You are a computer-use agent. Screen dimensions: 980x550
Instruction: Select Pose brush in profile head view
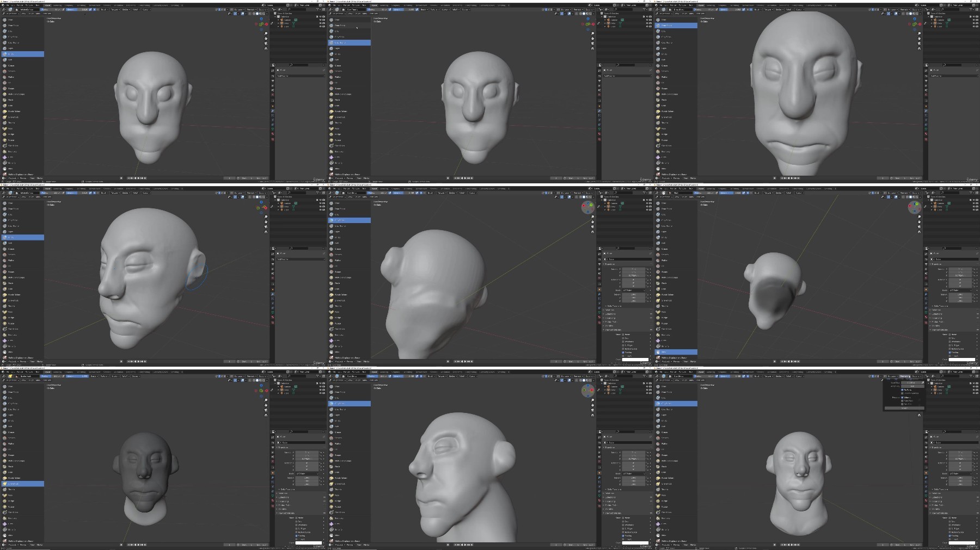[350, 495]
